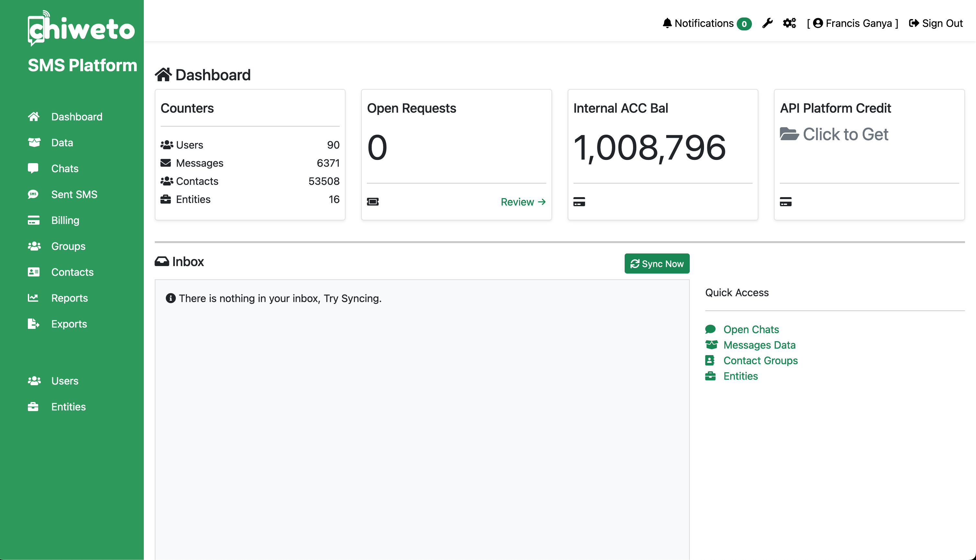Click the Entities briefcase icon in Counters
Viewport: 976px width, 560px height.
tap(166, 199)
